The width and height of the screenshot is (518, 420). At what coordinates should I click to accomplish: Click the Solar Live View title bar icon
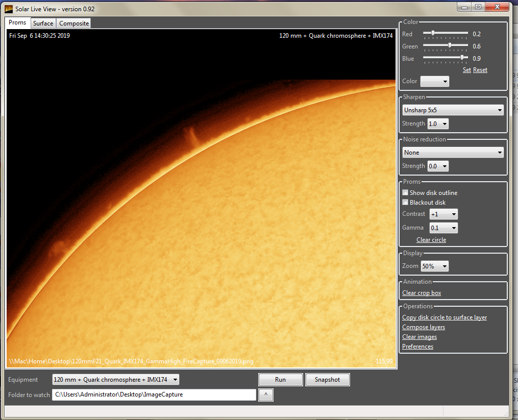pyautogui.click(x=9, y=9)
